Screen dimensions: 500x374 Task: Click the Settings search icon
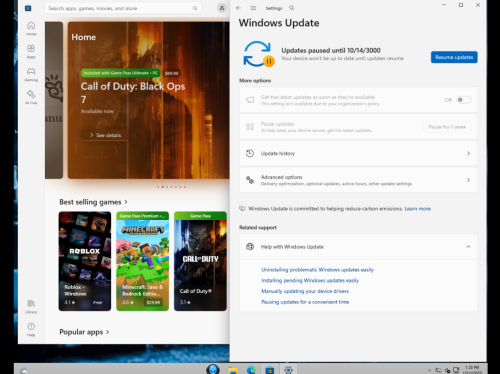292,8
